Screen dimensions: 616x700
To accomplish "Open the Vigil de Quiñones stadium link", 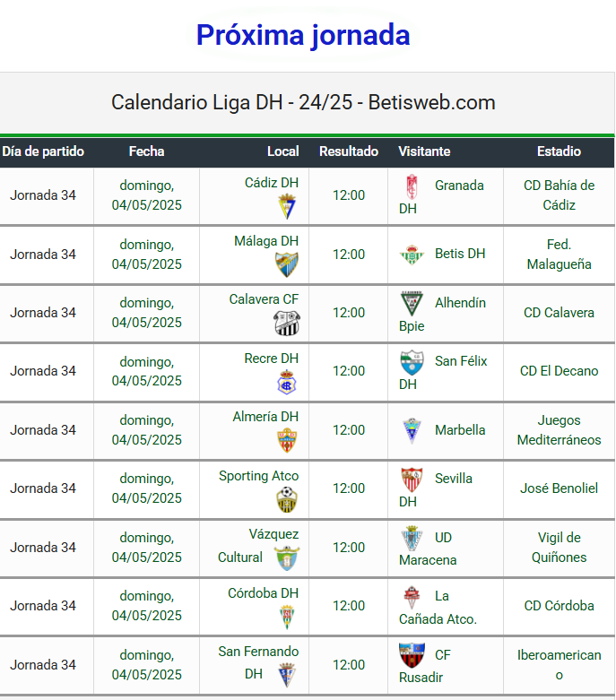I will [x=559, y=548].
